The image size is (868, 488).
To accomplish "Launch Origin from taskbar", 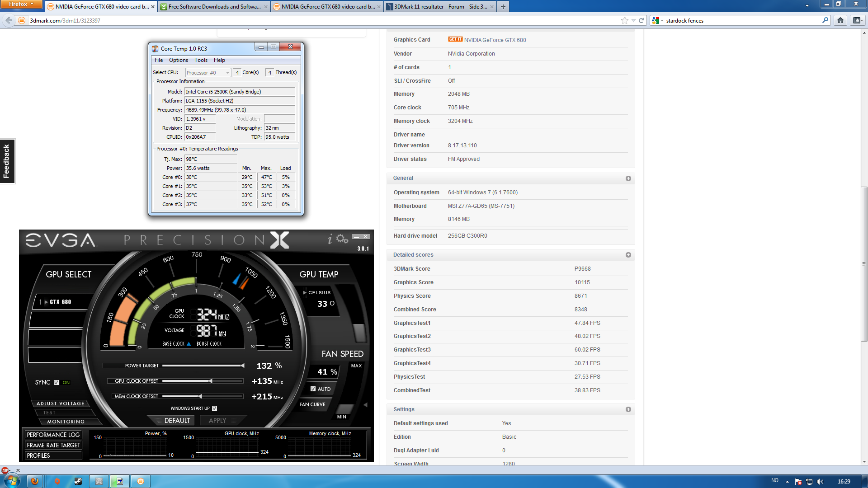I will click(57, 481).
